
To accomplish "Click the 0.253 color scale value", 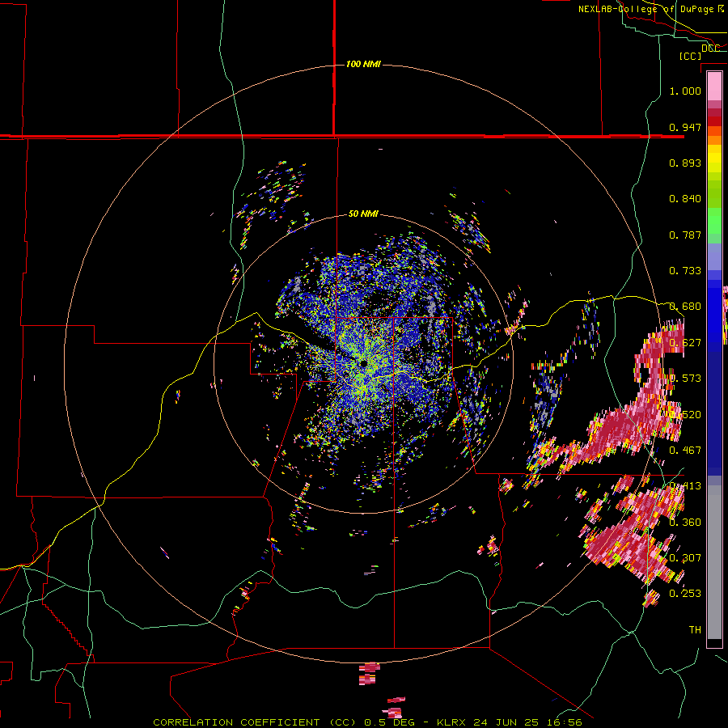I will pos(685,594).
